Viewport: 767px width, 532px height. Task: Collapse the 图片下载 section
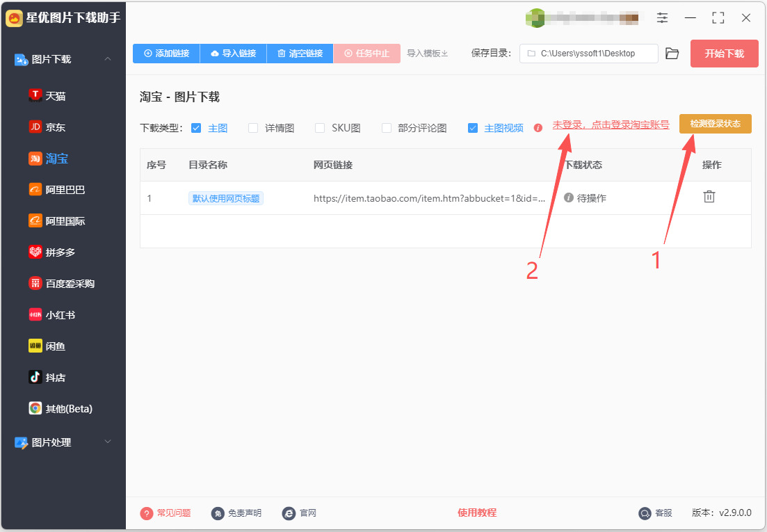tap(108, 58)
